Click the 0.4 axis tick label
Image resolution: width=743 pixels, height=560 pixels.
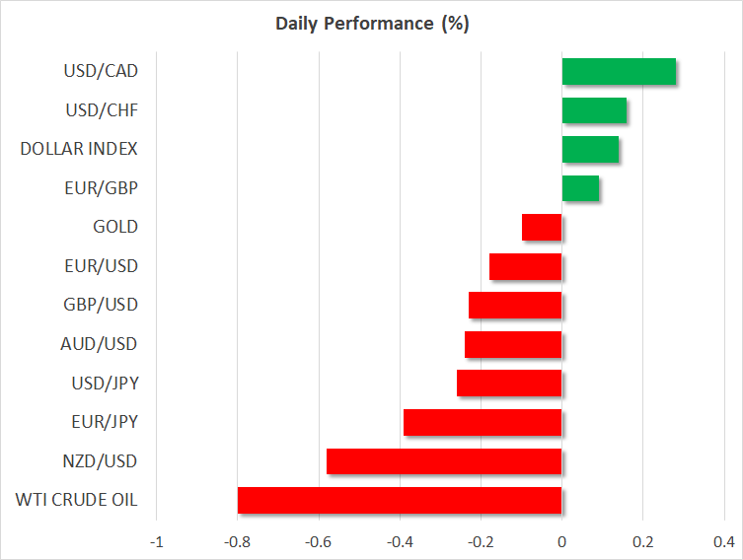pos(723,541)
